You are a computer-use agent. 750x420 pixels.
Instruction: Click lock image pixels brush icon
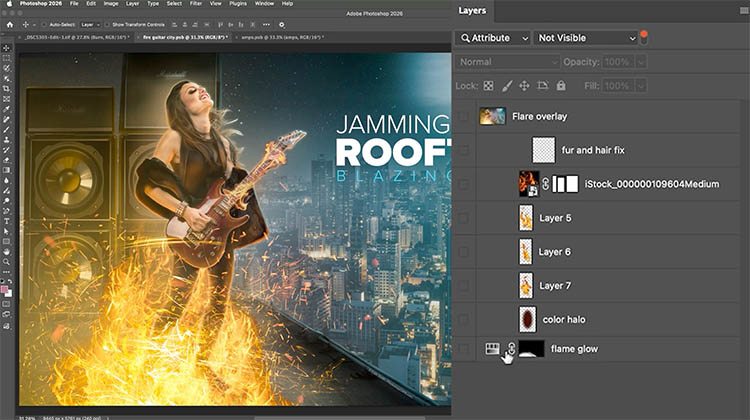507,87
